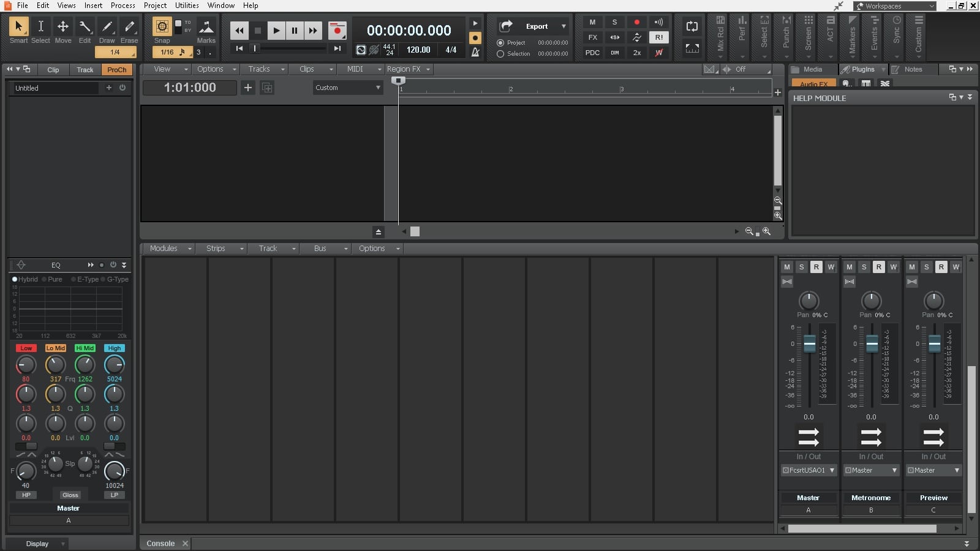Enable the LP filter button

(x=115, y=495)
